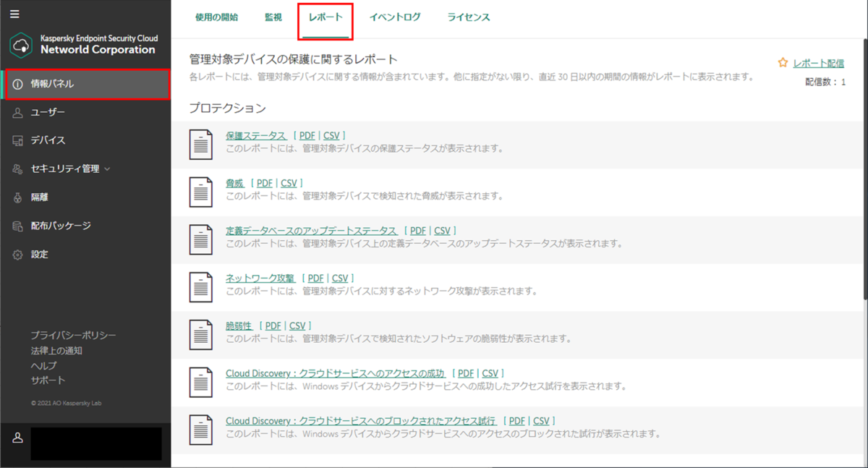Image resolution: width=868 pixels, height=468 pixels.
Task: Select the 配布パッケージ sidebar icon
Action: pyautogui.click(x=16, y=226)
